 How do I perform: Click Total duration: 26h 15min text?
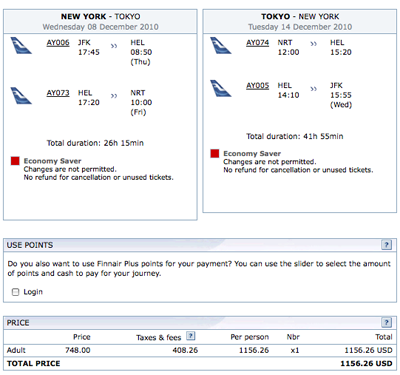(x=95, y=143)
